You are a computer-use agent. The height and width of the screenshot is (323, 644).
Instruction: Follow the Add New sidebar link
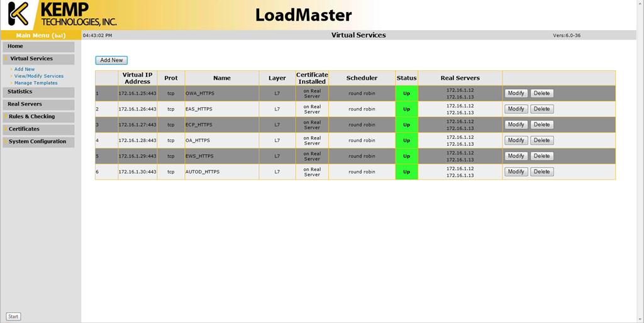pyautogui.click(x=25, y=69)
